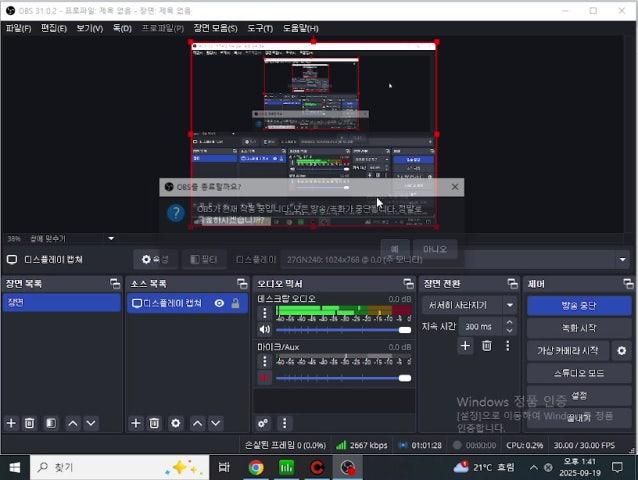The image size is (638, 480).
Task: Toggle lock on 디스플레이 캡쳐 source
Action: click(235, 303)
